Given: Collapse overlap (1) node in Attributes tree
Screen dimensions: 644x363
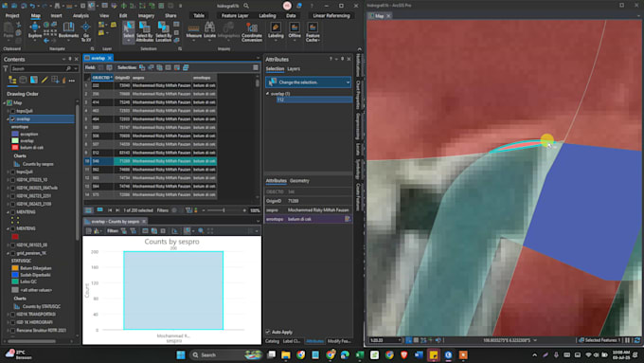Looking at the screenshot, I should (267, 94).
